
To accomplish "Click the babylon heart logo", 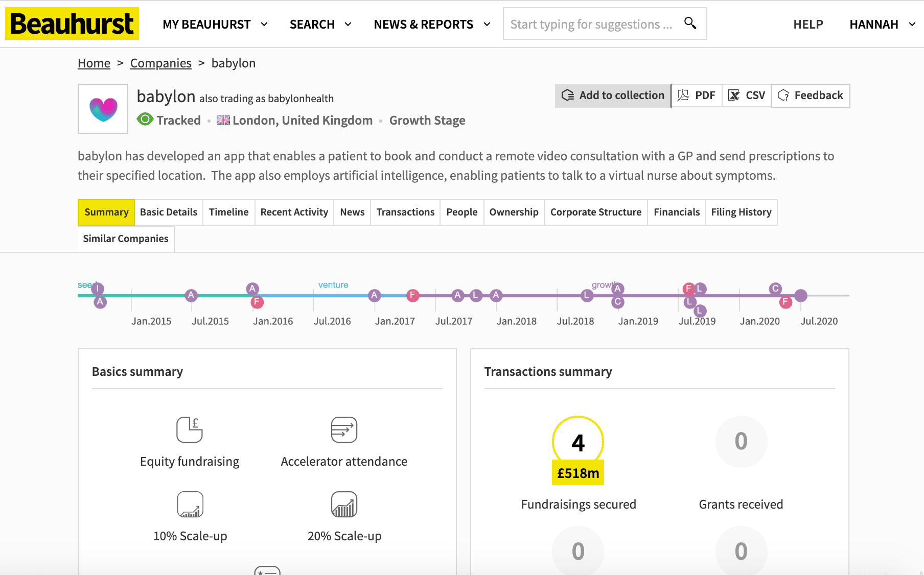I will click(103, 109).
